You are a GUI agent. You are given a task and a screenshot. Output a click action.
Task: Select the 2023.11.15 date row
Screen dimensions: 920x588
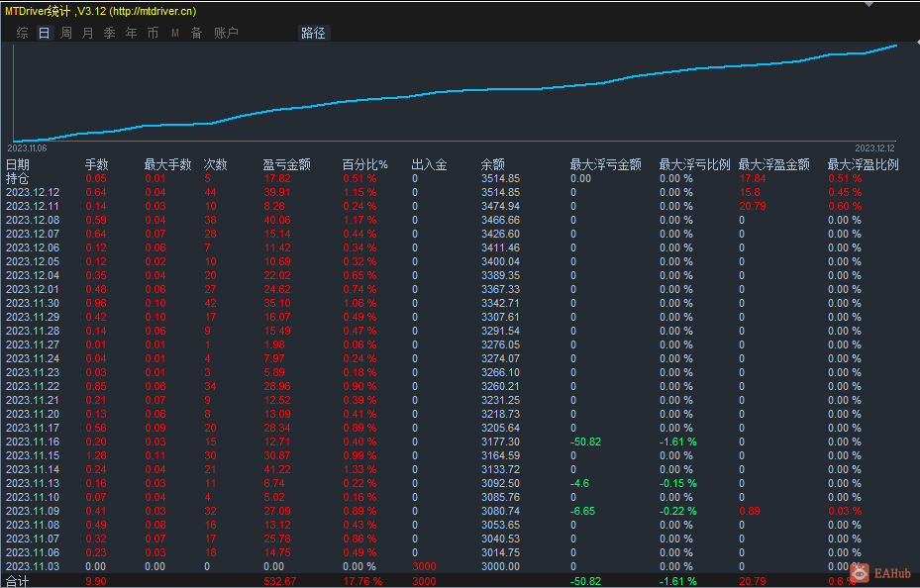click(33, 455)
